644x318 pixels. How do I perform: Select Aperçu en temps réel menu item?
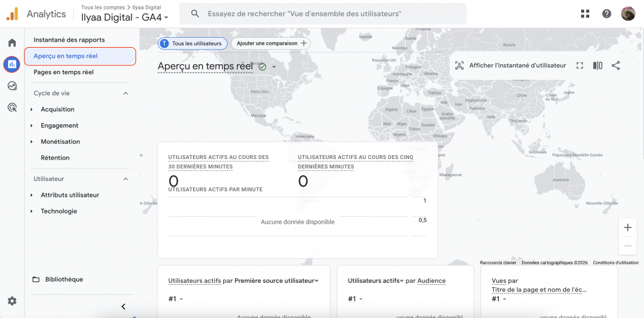(80, 56)
